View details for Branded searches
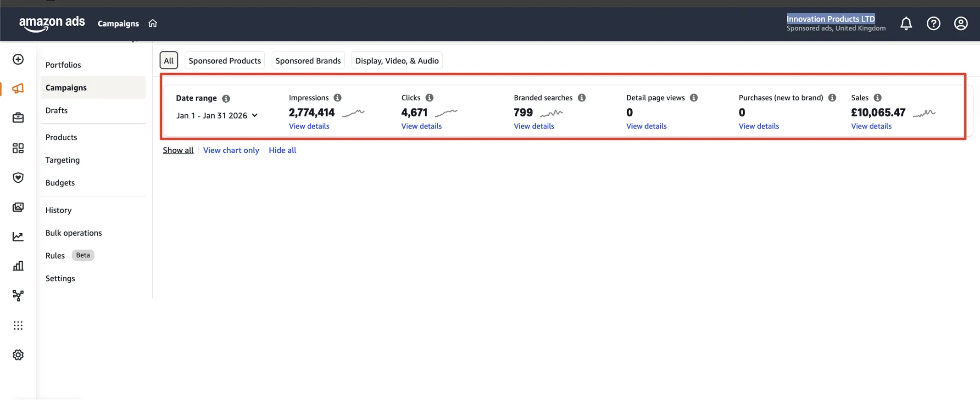980x400 pixels. [534, 126]
